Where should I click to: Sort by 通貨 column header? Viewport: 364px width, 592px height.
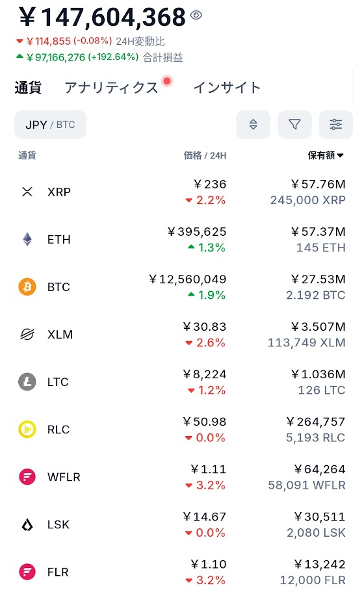[x=27, y=155]
